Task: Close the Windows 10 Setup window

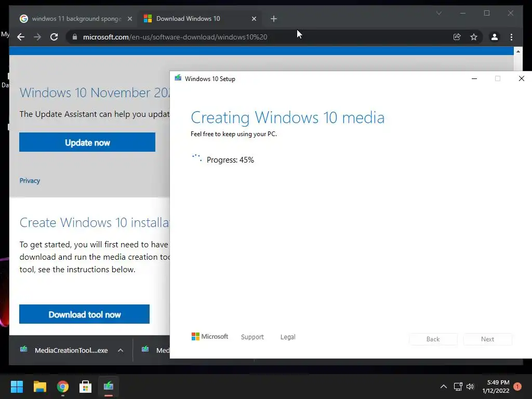Action: pos(522,79)
